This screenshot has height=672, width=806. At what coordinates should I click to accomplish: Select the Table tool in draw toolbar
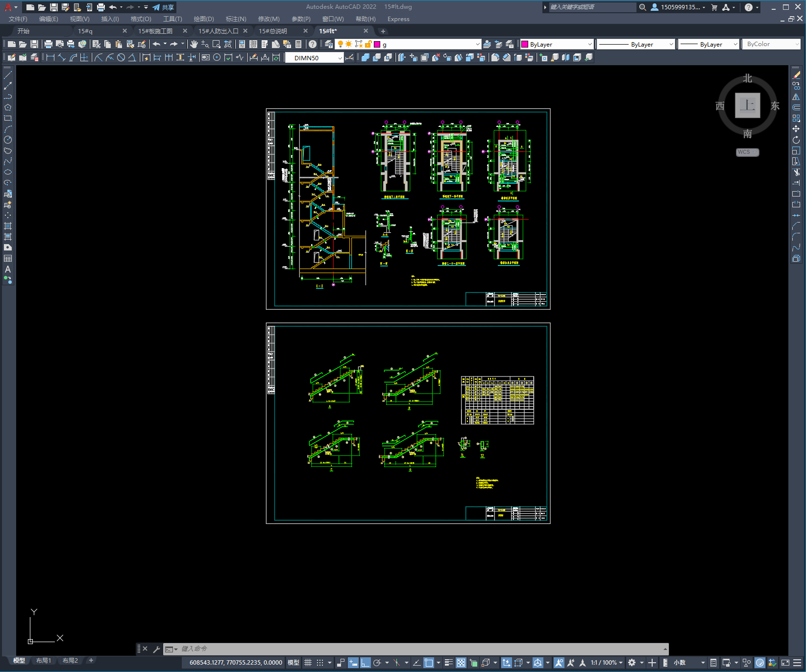pos(8,258)
